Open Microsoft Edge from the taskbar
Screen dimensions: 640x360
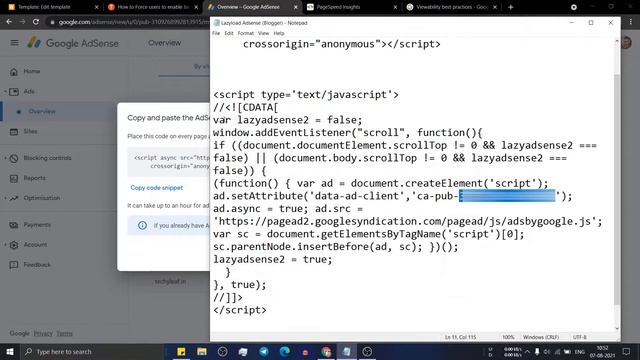pyautogui.click(x=284, y=351)
